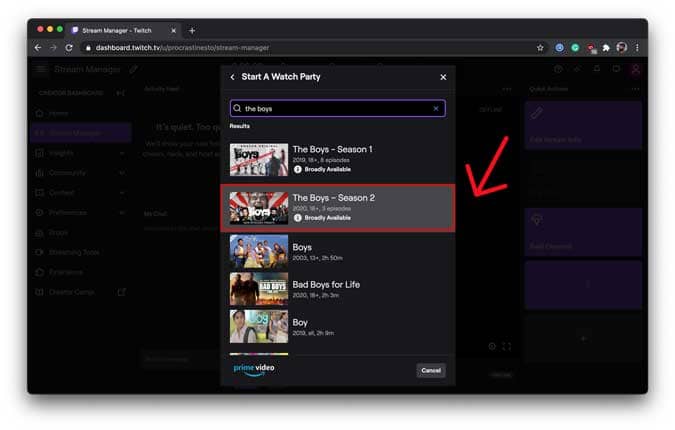Screen dimensions: 675x430
Task: Click the search field containing "the boys"
Action: (338, 108)
